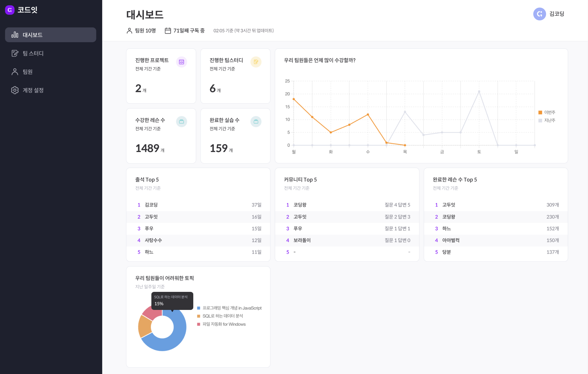Click the 팀원 person sidebar icon
The width and height of the screenshot is (588, 374).
pos(15,72)
